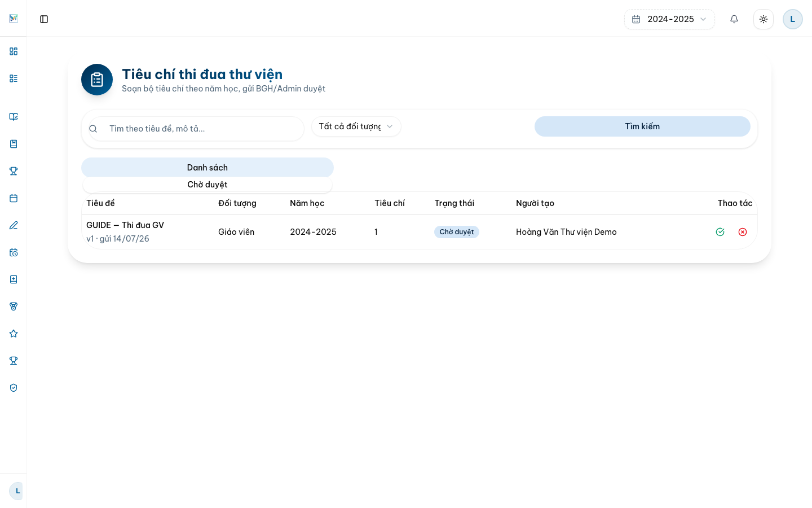812x508 pixels.
Task: Open the shield check icon in sidebar
Action: tap(14, 388)
